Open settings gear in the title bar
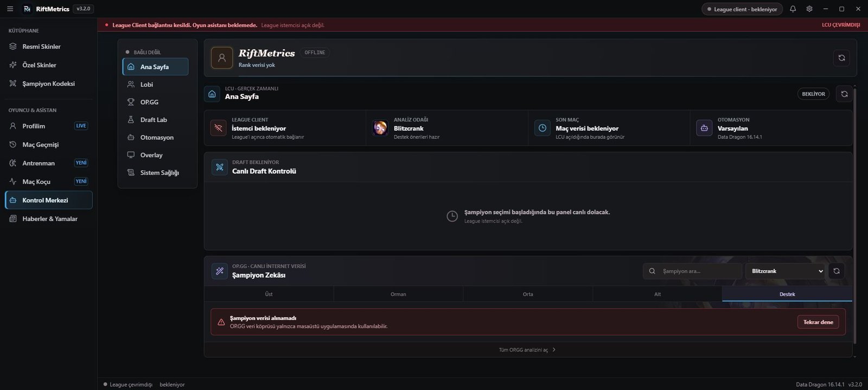This screenshot has width=868, height=390. pyautogui.click(x=809, y=9)
